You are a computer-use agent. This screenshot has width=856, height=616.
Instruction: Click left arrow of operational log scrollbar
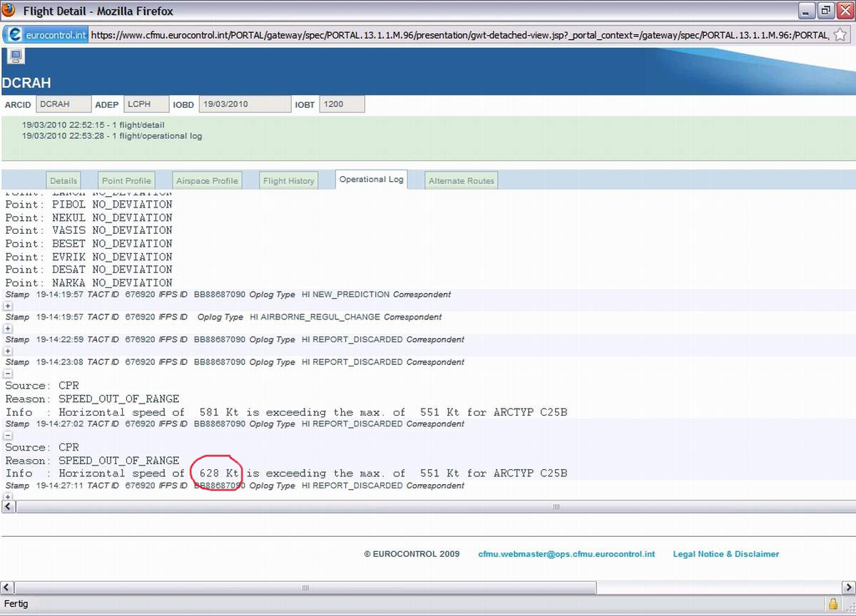[x=8, y=506]
